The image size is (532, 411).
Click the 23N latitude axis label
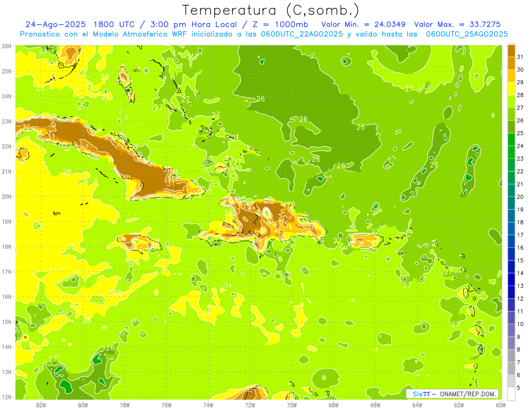tap(6, 121)
